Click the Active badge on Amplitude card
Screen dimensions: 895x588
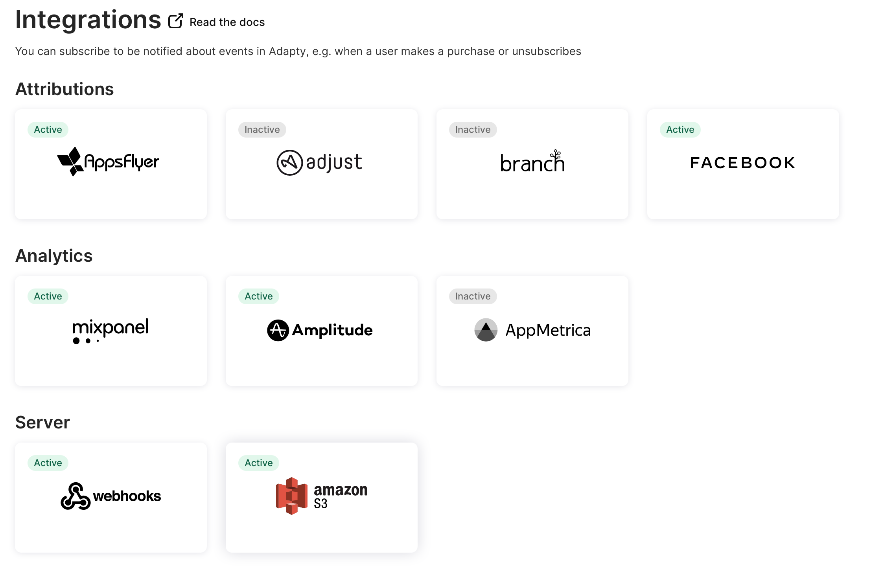[259, 296]
